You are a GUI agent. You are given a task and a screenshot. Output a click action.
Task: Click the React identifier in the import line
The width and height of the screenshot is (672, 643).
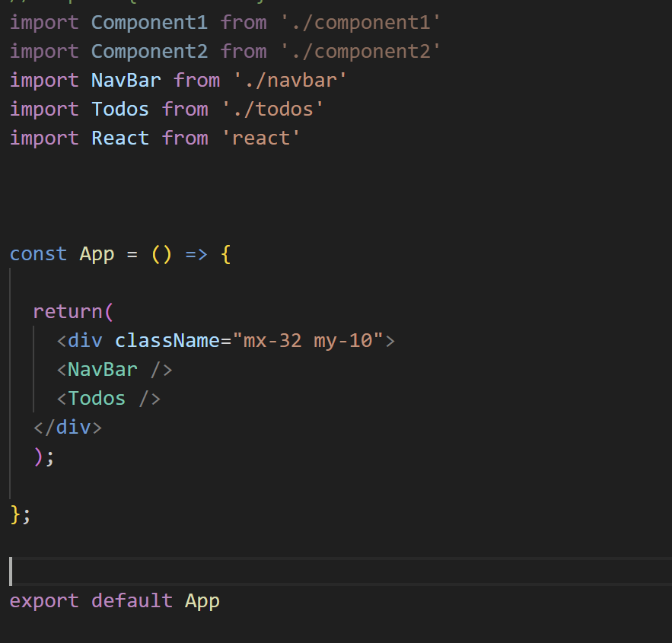[x=120, y=138]
